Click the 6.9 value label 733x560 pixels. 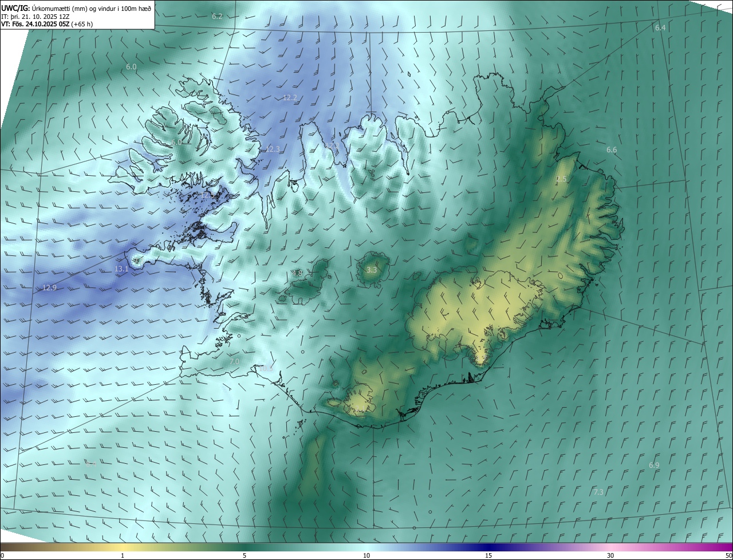pos(654,466)
